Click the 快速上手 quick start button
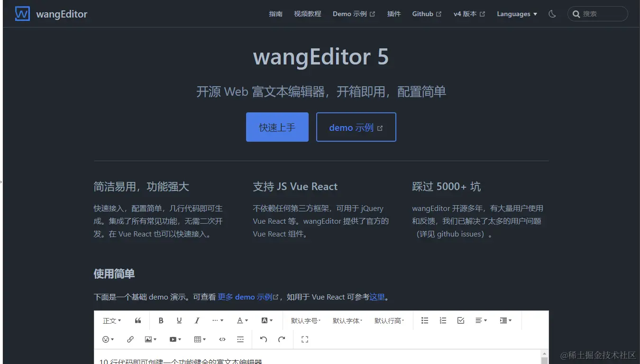 click(x=277, y=127)
